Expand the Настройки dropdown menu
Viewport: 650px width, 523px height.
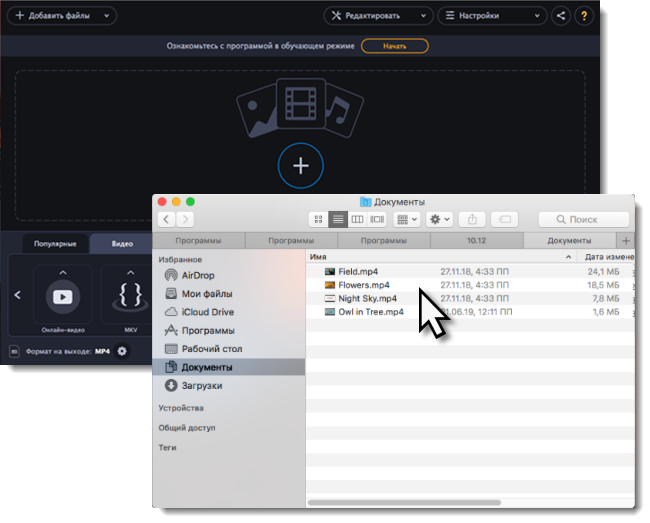[492, 16]
